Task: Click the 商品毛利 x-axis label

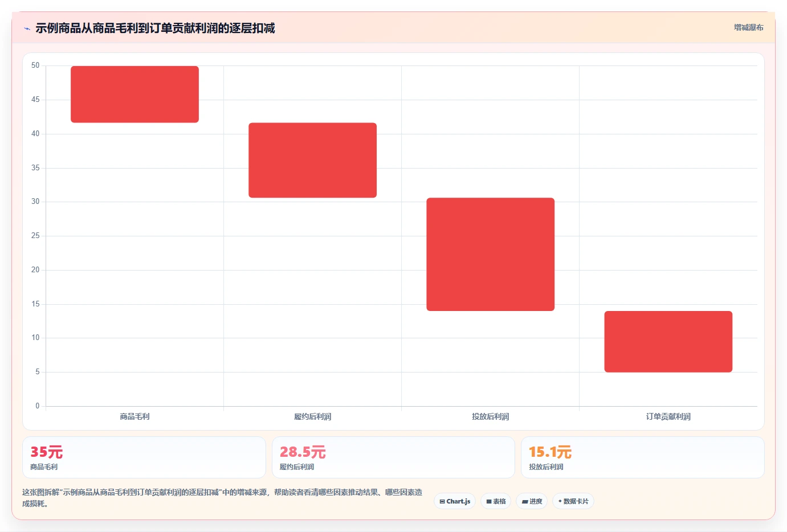Action: tap(134, 416)
